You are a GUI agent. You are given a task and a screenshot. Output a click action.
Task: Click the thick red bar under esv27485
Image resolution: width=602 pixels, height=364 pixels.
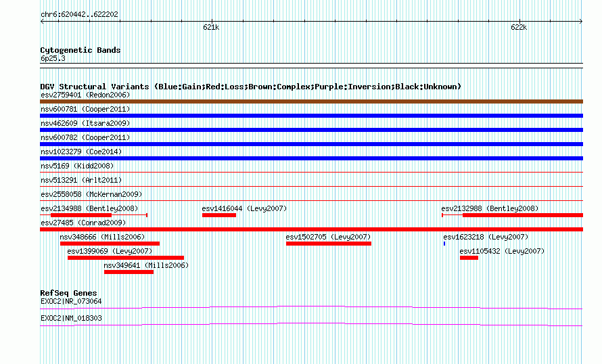tap(311, 229)
